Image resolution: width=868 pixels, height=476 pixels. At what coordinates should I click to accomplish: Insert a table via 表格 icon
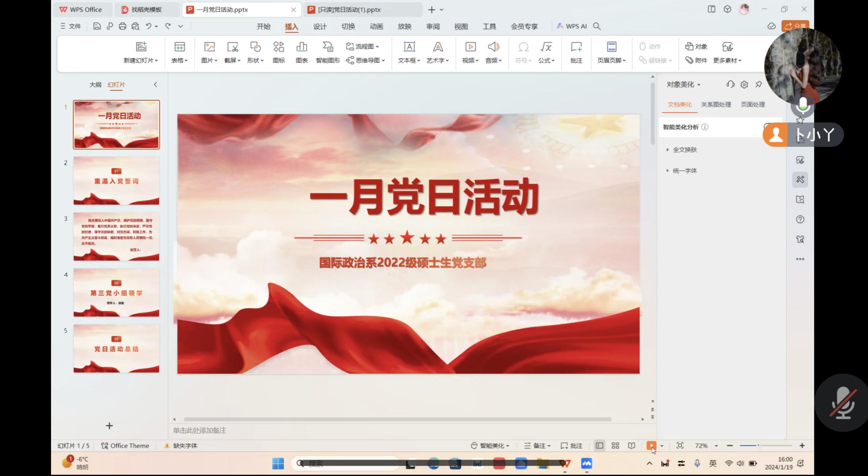[179, 47]
